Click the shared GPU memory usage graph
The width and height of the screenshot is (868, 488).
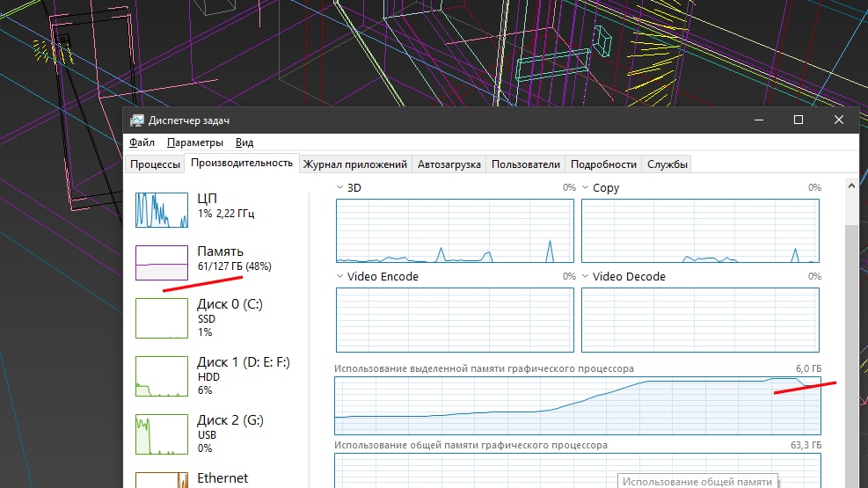[578, 470]
